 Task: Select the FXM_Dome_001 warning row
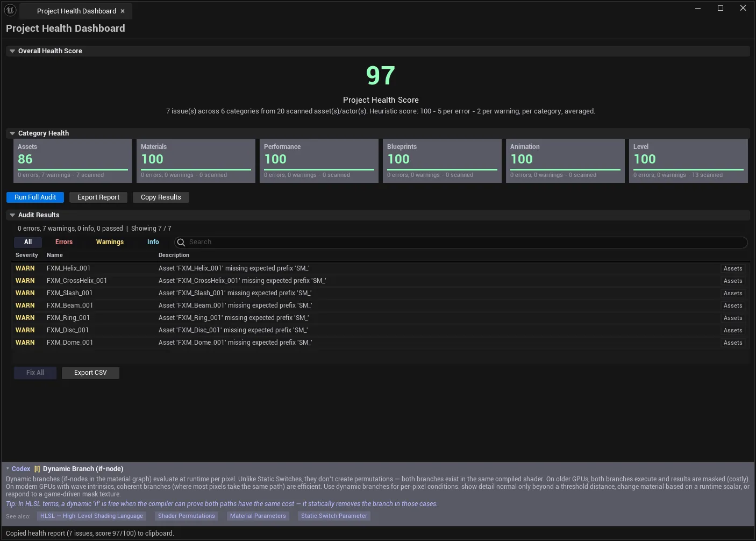(380, 343)
